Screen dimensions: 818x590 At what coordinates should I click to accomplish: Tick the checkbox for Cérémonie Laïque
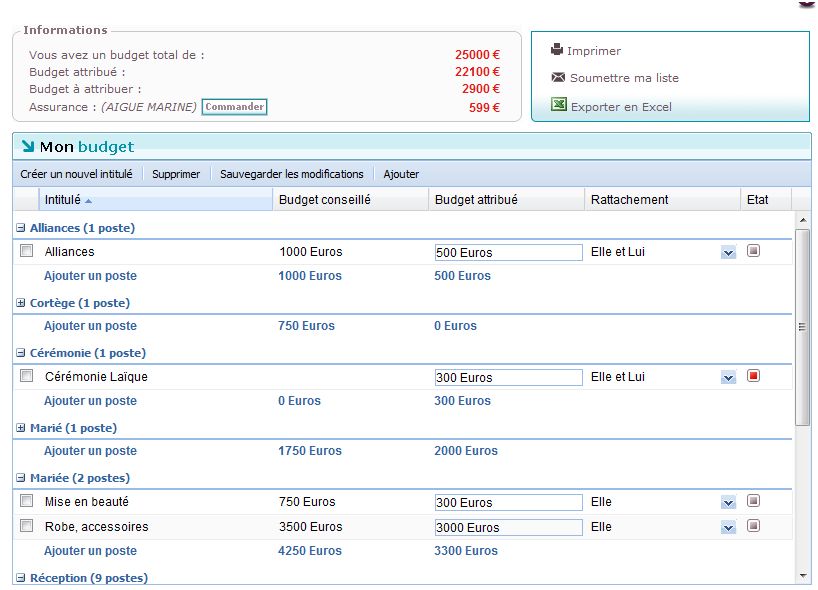26,376
